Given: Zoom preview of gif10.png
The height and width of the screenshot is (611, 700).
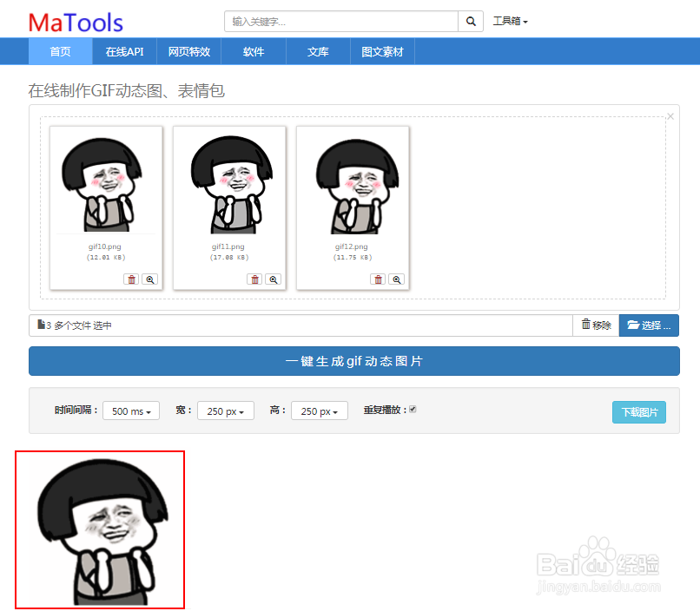Looking at the screenshot, I should click(150, 279).
